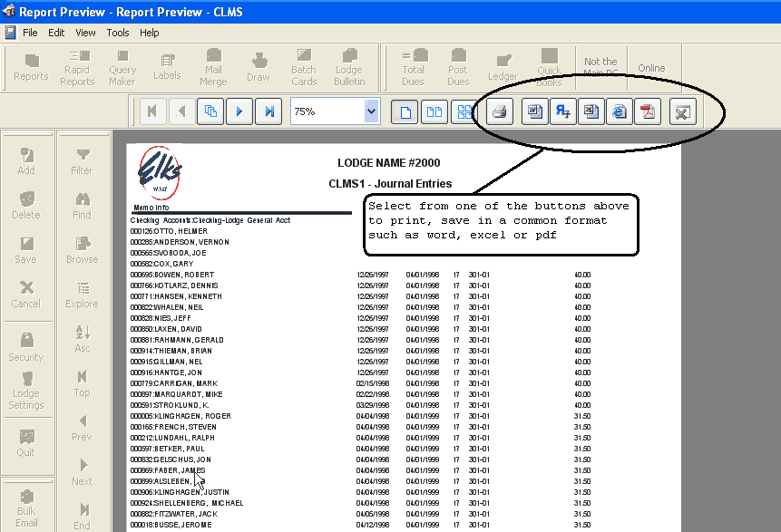
Task: Switch to multiple pages view
Action: pos(464,111)
